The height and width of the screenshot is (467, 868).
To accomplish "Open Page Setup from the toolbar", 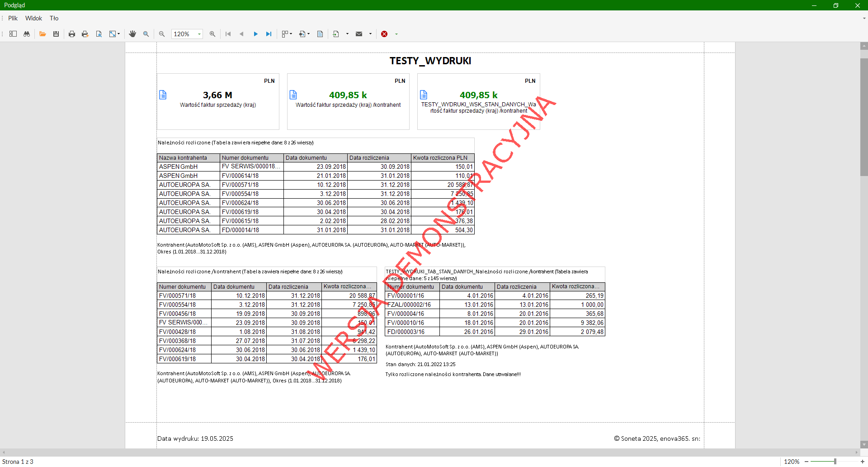I will point(99,34).
